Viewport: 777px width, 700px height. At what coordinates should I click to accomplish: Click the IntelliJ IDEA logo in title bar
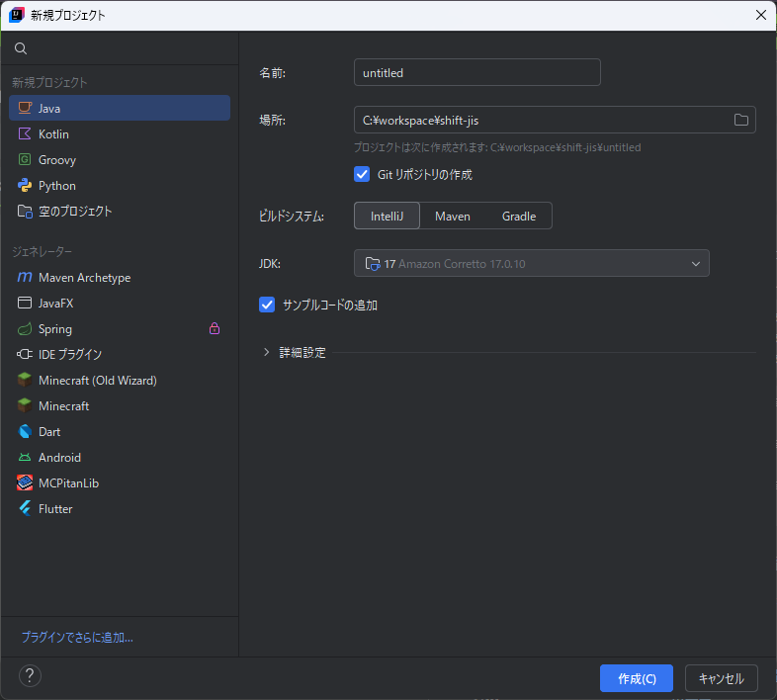click(17, 15)
